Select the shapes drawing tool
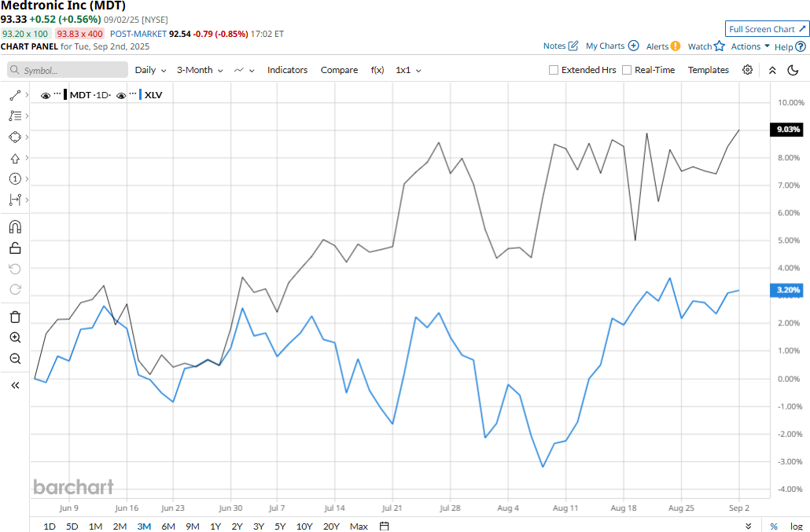The height and width of the screenshot is (532, 810). click(15, 138)
